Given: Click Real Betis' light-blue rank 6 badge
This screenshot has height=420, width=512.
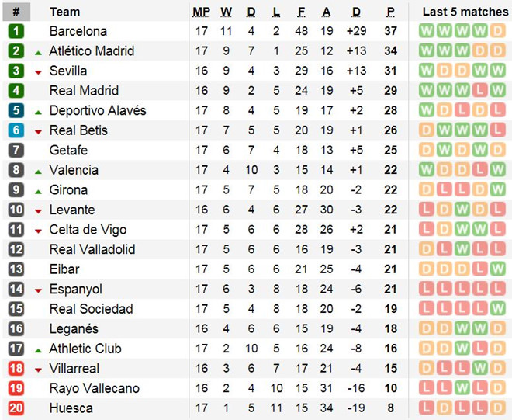Looking at the screenshot, I should tap(16, 130).
